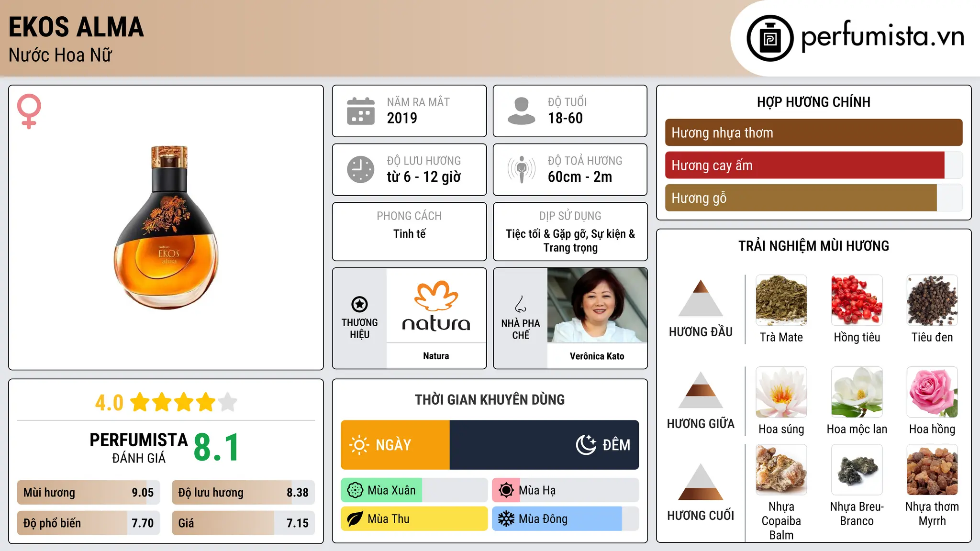The height and width of the screenshot is (551, 980).
Task: Click the Mùa Hạ season bar
Action: pos(566,490)
